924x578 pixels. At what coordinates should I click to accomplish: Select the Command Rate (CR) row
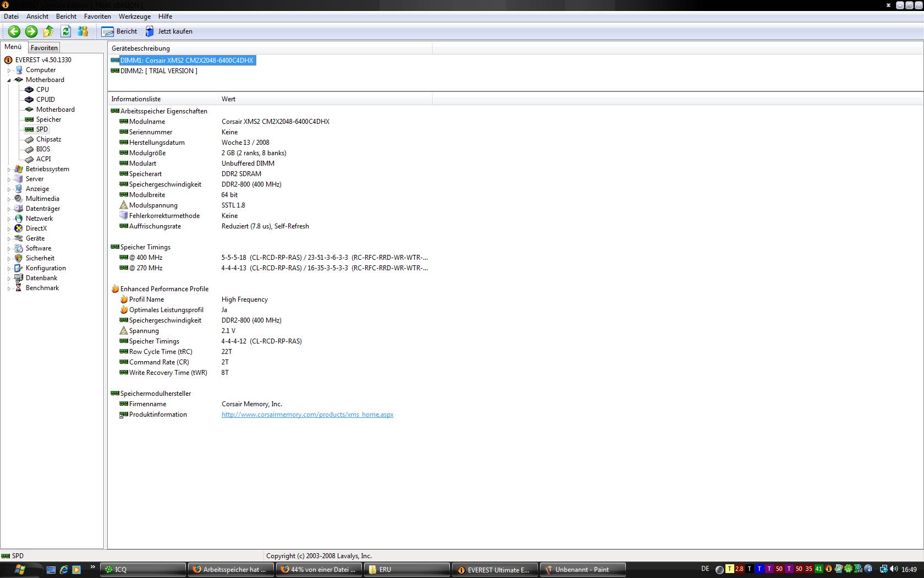[269, 362]
